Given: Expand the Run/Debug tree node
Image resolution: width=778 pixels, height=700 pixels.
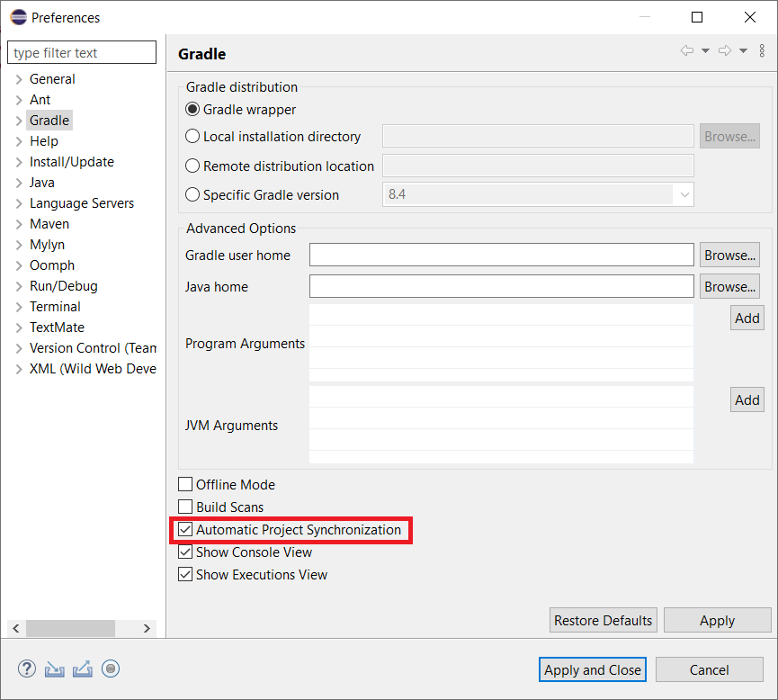Looking at the screenshot, I should [19, 286].
